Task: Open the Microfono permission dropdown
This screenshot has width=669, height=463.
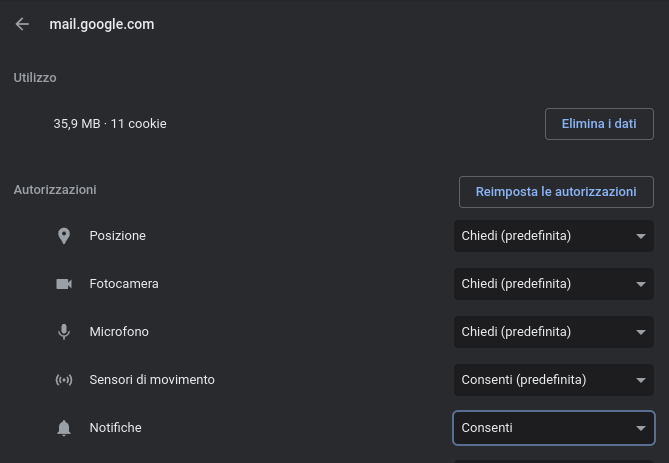Action: [x=554, y=332]
